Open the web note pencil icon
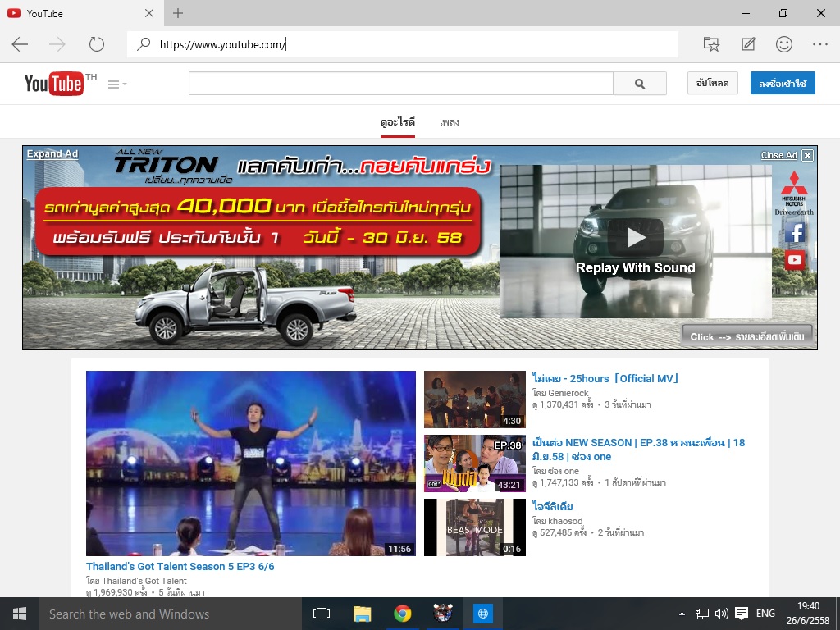This screenshot has width=840, height=630. click(x=748, y=44)
